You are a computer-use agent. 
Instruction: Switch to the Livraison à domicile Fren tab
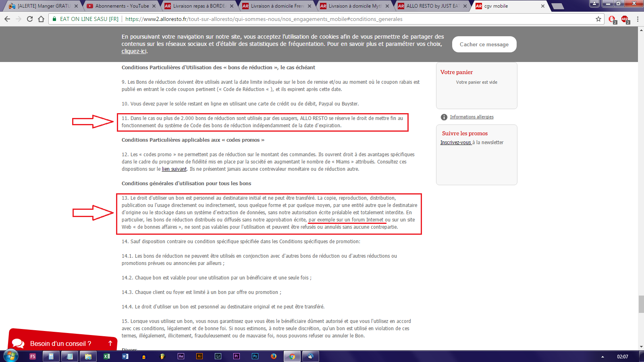point(277,6)
